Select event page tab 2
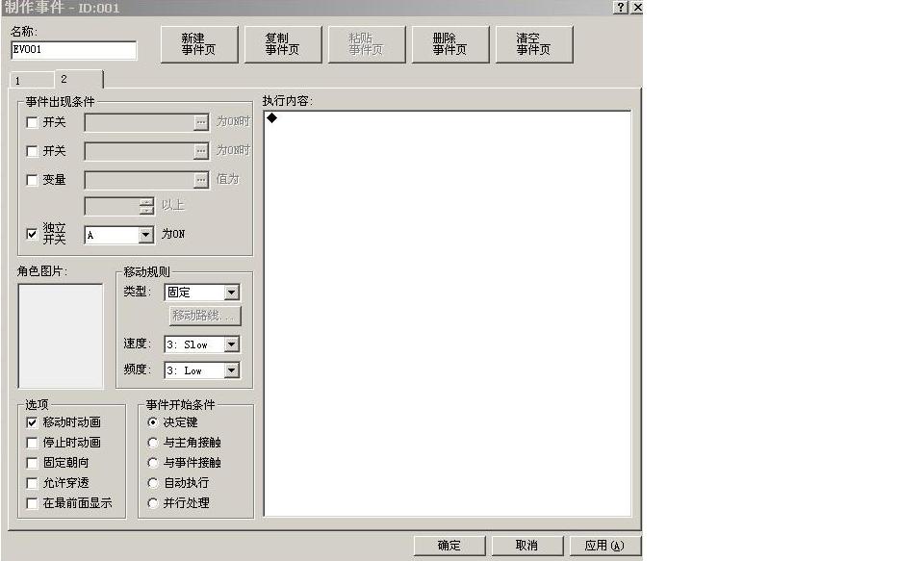 coord(78,79)
